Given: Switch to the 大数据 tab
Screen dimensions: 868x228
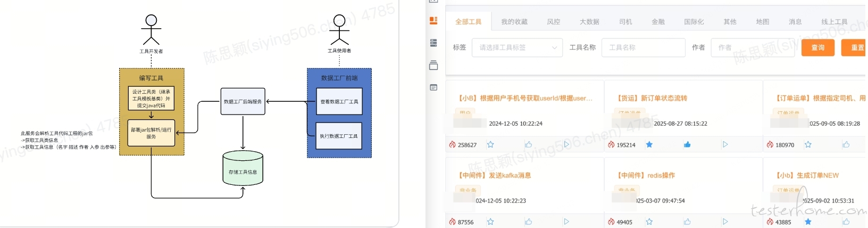Looking at the screenshot, I should coord(589,22).
